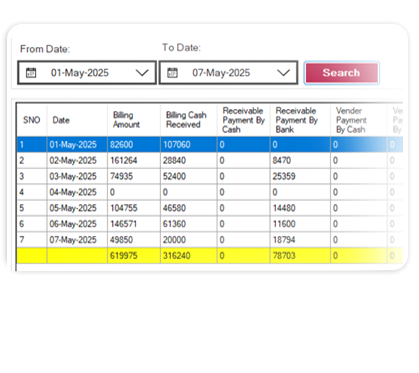419x373 pixels.
Task: Select the row dated 02-May-2025
Action: (210, 160)
